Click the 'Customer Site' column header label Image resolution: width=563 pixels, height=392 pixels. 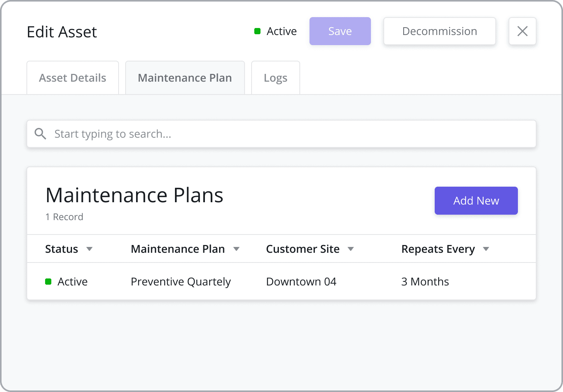[x=303, y=249]
